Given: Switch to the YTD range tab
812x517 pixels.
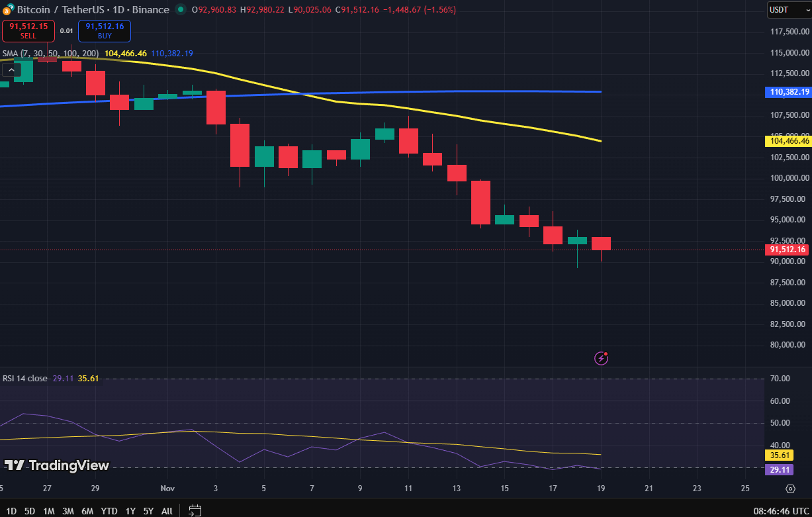Looking at the screenshot, I should 109,511.
